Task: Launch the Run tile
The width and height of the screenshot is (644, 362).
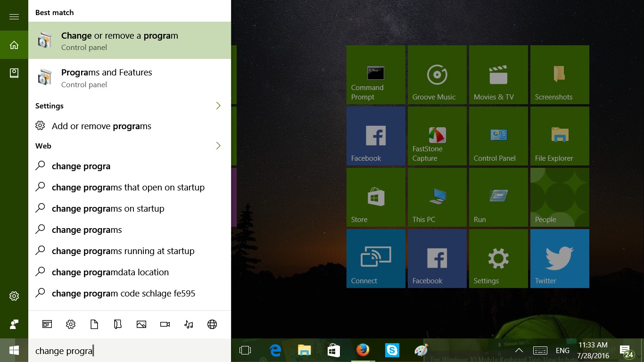Action: point(498,197)
